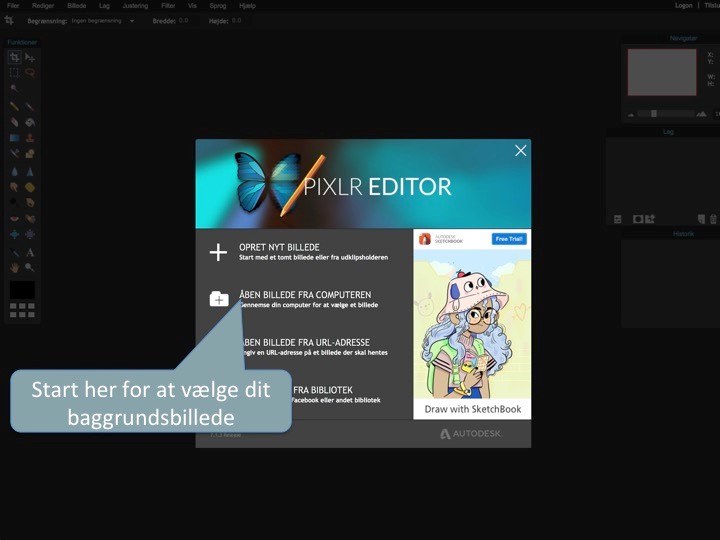Select the Pinch tool
This screenshot has height=540, width=720.
(x=30, y=234)
